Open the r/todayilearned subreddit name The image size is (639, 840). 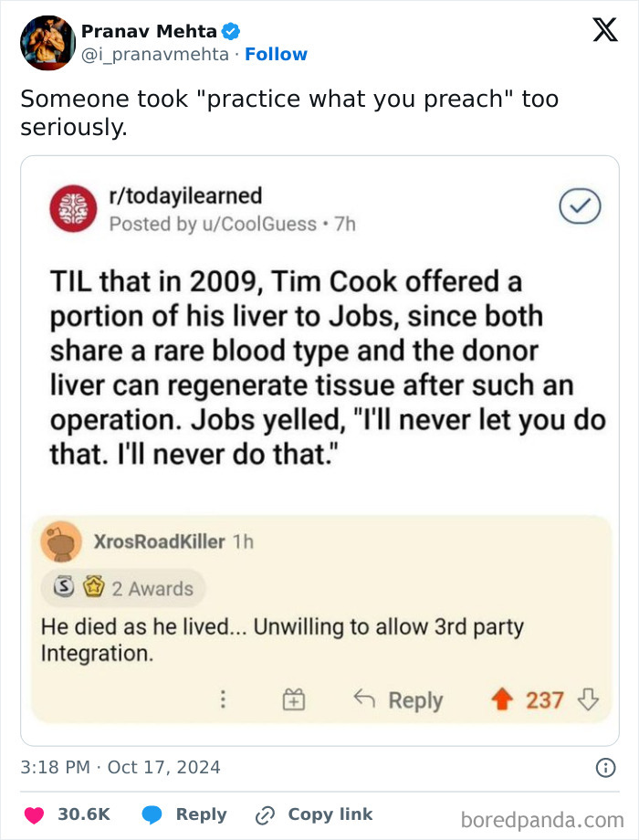[185, 195]
